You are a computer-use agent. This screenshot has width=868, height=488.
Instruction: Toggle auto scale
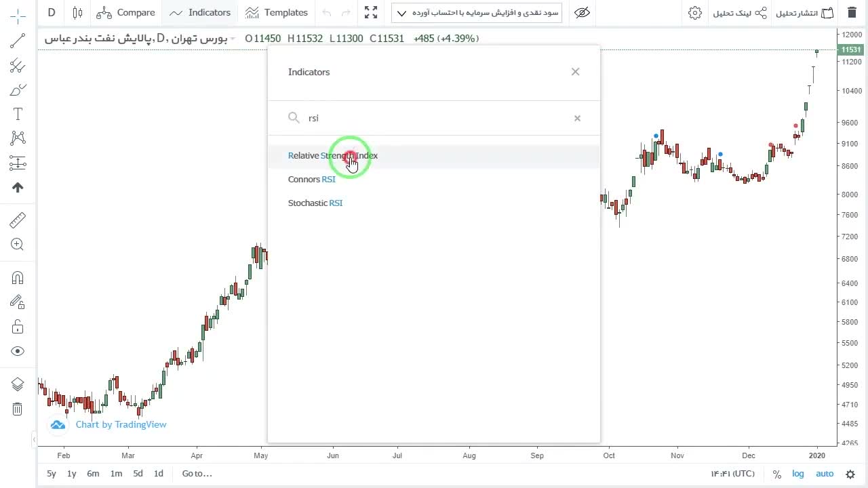click(825, 474)
